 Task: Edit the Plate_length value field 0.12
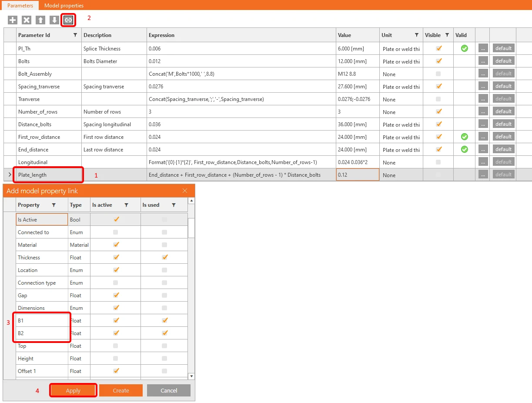358,175
